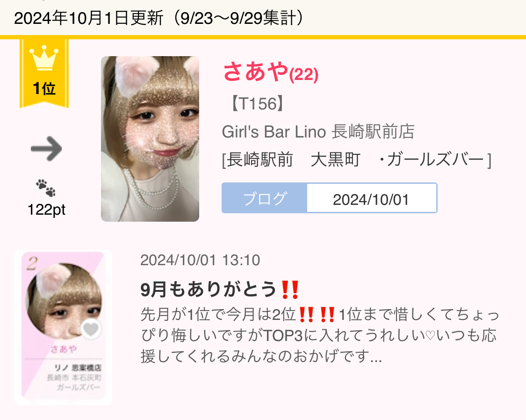Click the 122pt points label

point(46,210)
